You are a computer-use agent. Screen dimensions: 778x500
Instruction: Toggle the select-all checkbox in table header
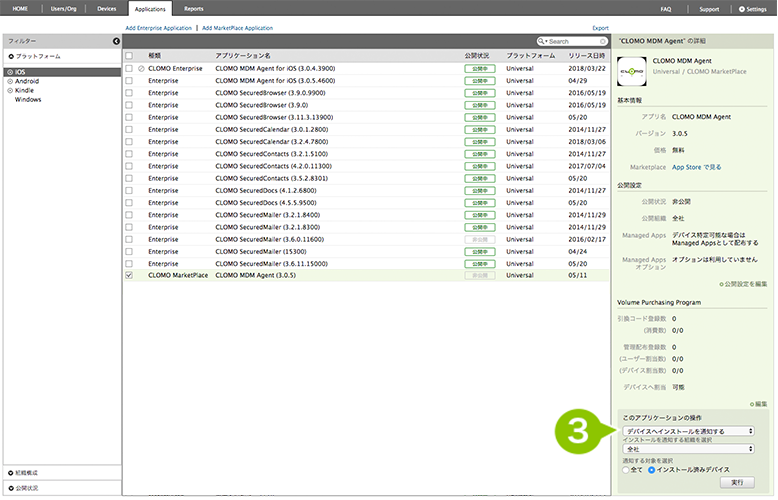coord(129,56)
